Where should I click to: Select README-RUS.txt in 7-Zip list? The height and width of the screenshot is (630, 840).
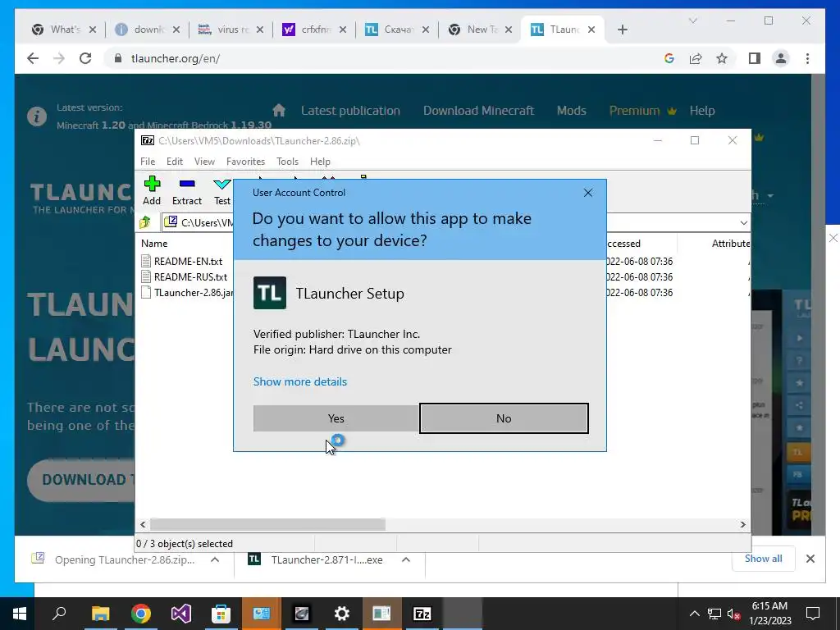click(x=190, y=277)
